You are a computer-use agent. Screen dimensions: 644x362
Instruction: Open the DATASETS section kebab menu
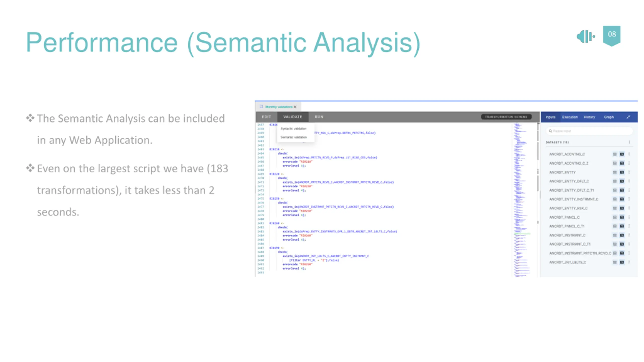629,142
